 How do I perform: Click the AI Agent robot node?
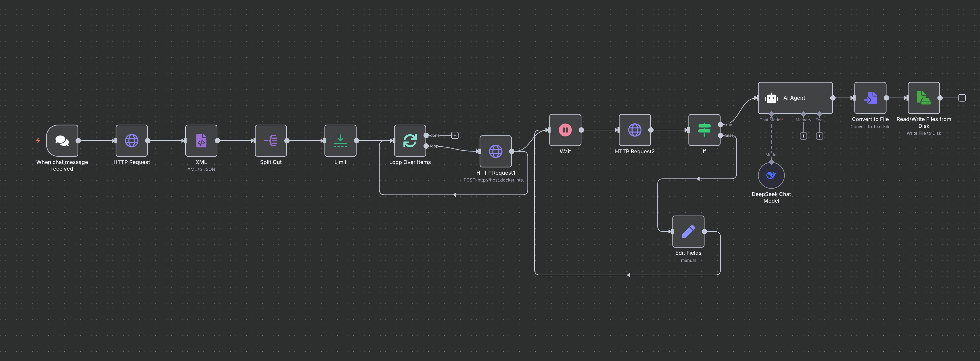pyautogui.click(x=795, y=98)
